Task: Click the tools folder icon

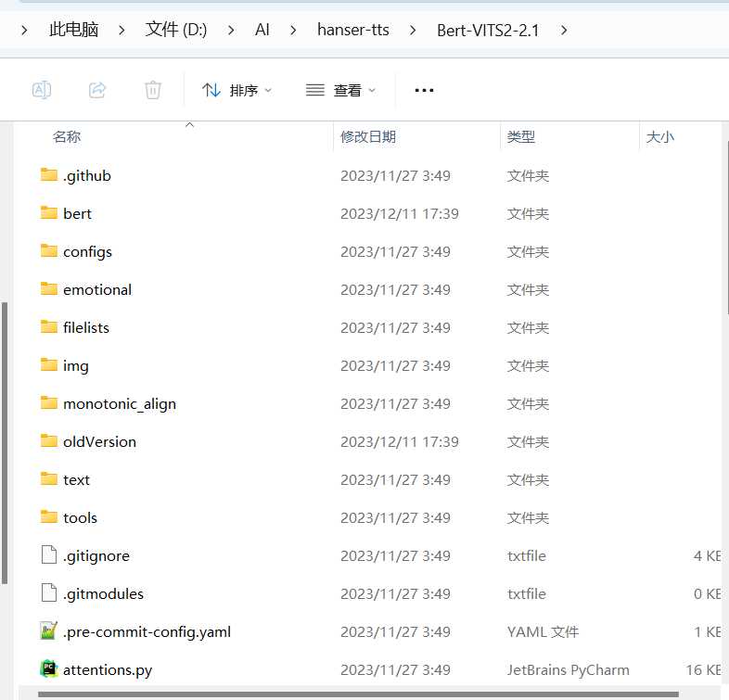Action: (x=49, y=516)
